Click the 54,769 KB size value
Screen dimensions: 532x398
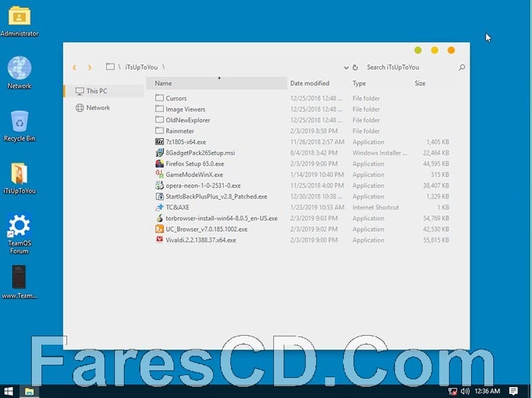coord(436,218)
